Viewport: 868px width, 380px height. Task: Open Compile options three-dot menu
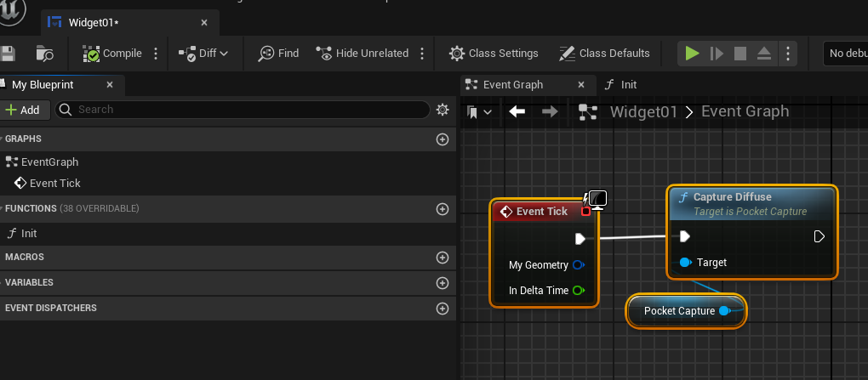click(x=156, y=54)
